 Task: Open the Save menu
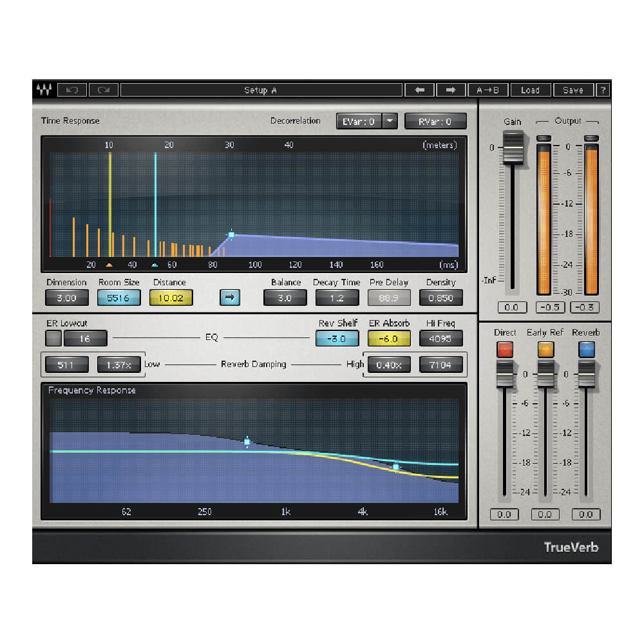point(573,90)
